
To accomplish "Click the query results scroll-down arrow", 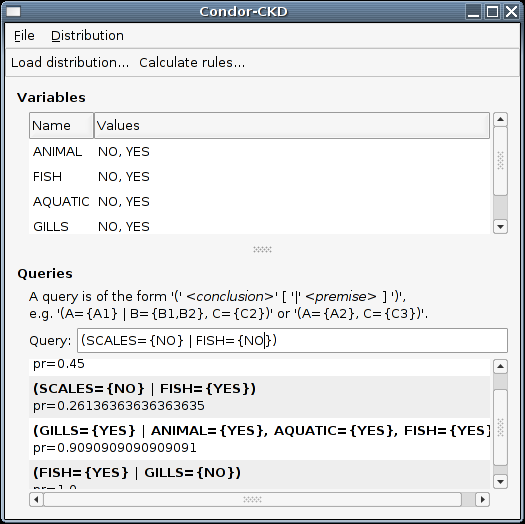I will (x=500, y=481).
